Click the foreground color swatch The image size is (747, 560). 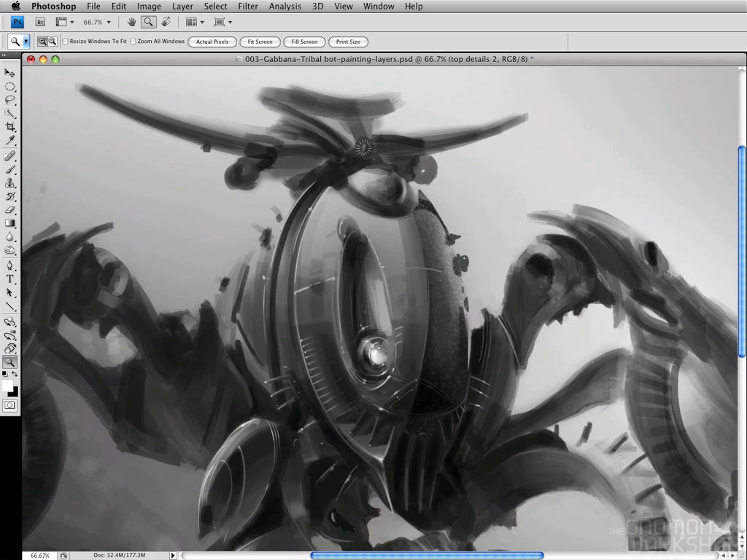[6, 385]
